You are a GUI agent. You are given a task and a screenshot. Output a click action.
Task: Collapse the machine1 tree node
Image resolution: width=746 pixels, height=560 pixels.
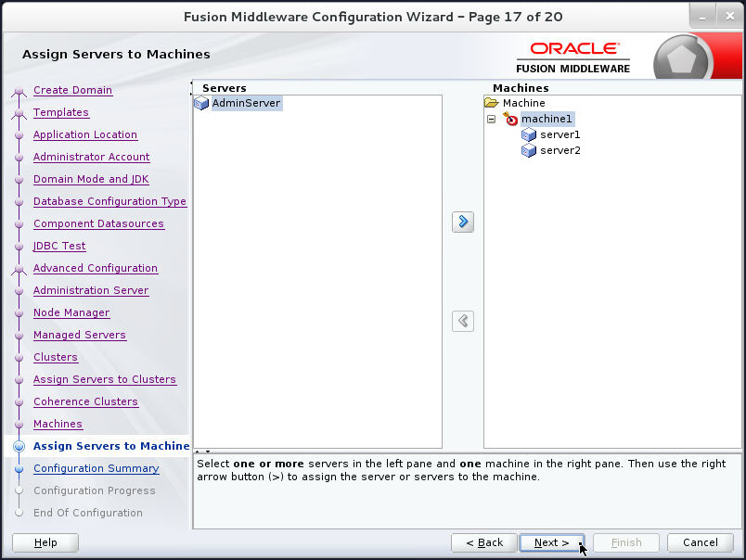click(491, 119)
